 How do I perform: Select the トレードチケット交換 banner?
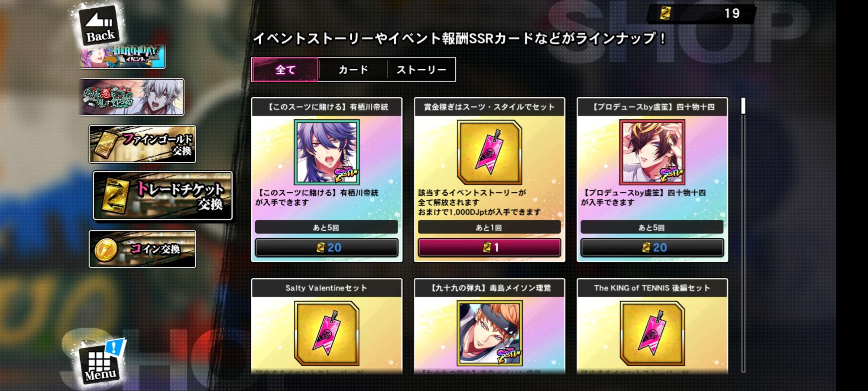tap(162, 195)
